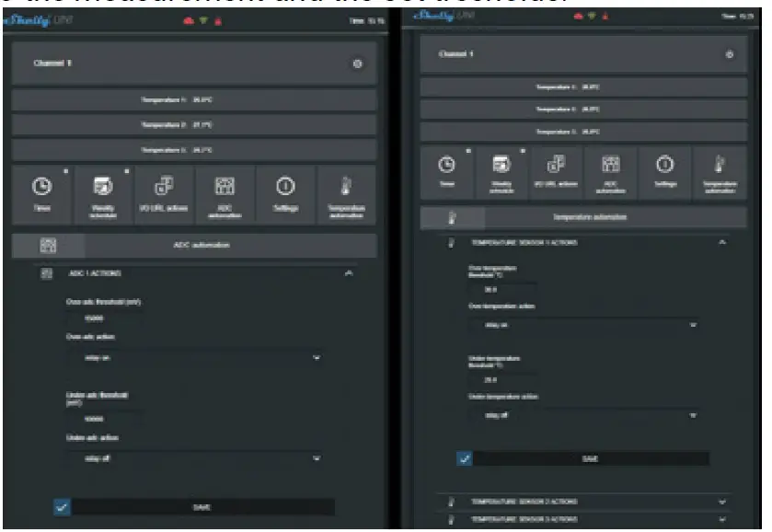Open I/O URL actions tile on Temperature page

point(557,173)
